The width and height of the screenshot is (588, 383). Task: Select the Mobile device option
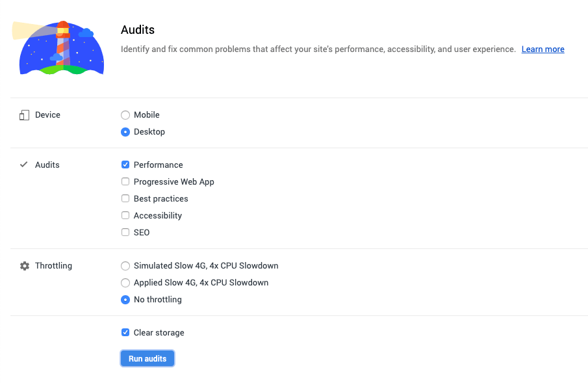125,114
